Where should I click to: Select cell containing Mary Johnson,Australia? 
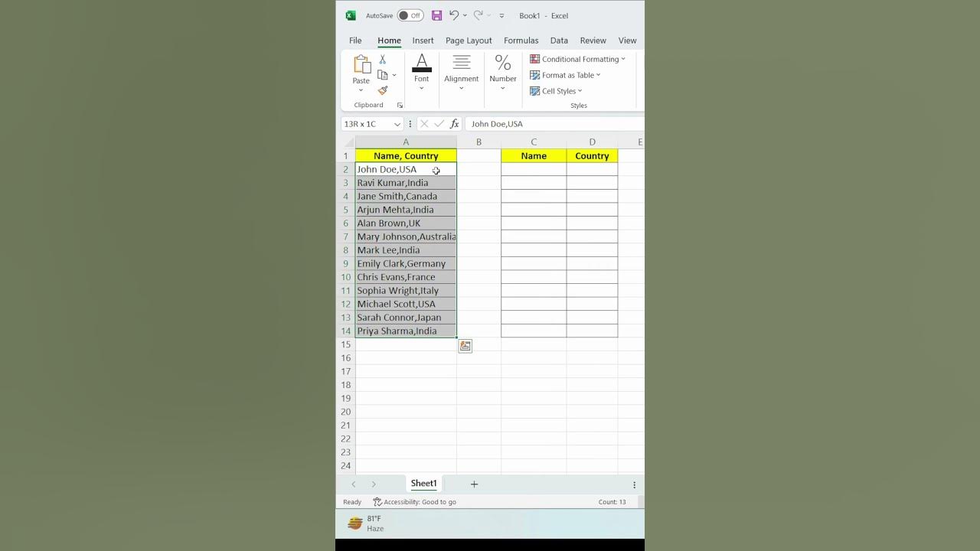click(406, 237)
